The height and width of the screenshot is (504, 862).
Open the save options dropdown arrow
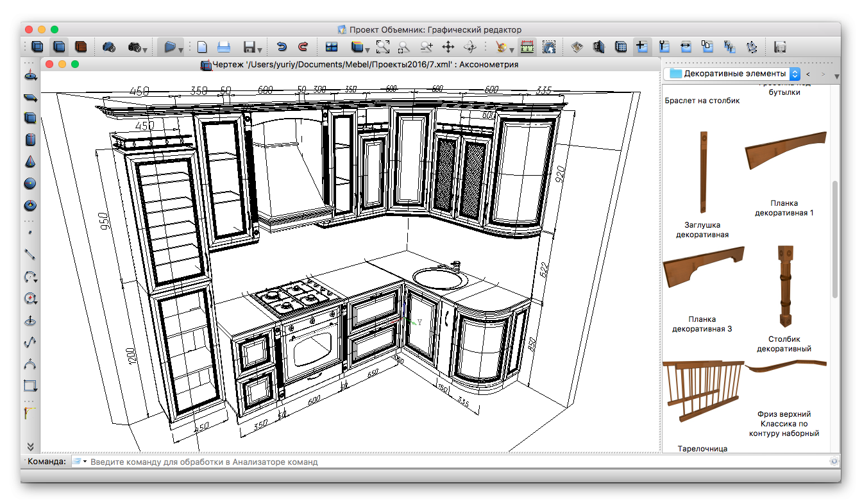[259, 49]
